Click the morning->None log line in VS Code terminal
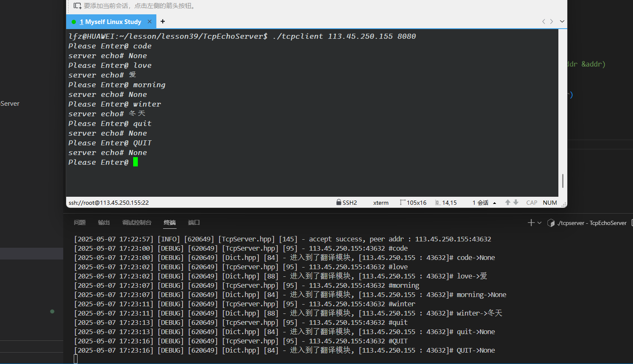This screenshot has height=364, width=633. coord(290,294)
